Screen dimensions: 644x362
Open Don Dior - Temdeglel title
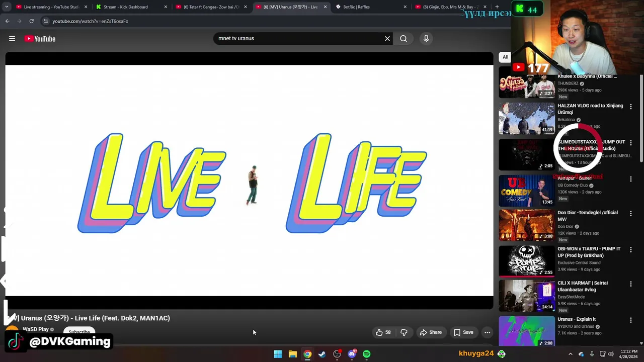point(588,216)
